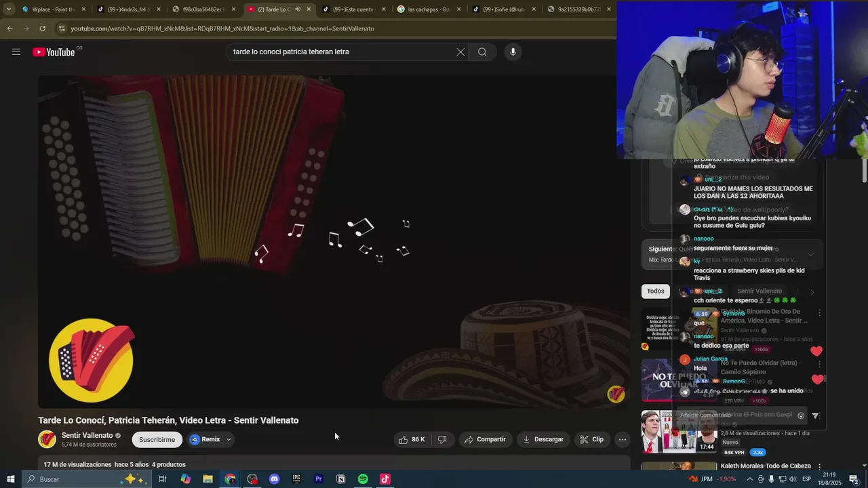Screen dimensions: 868x488
Task: Open the Windows Start menu
Action: tap(11, 479)
